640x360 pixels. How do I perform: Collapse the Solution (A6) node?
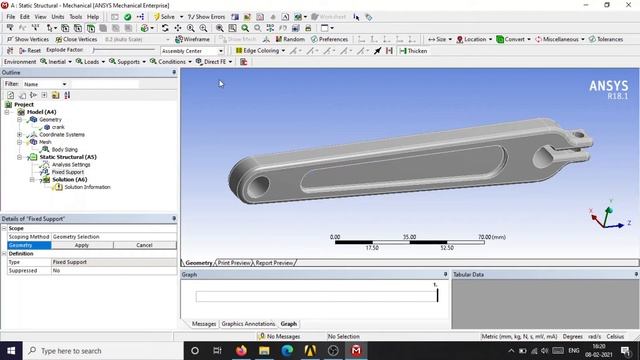[32, 180]
